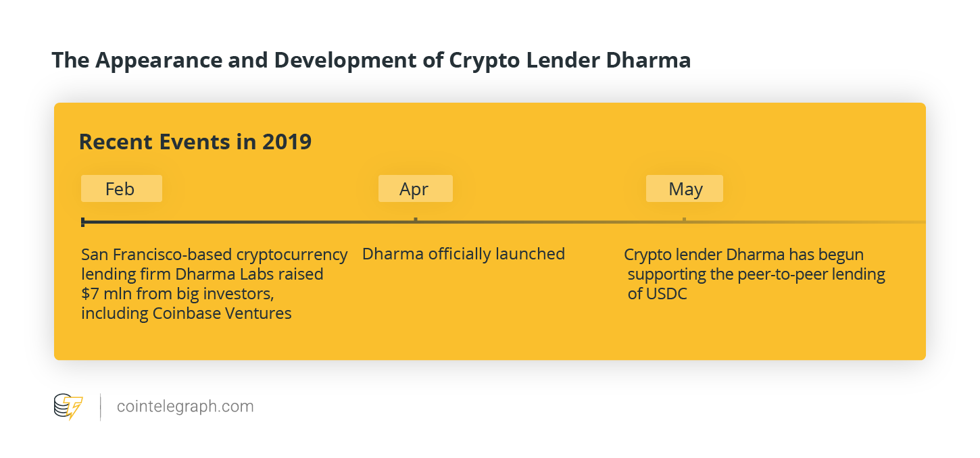This screenshot has height=458, width=980.
Task: Click the Apr timeline tick marker
Action: 416,220
